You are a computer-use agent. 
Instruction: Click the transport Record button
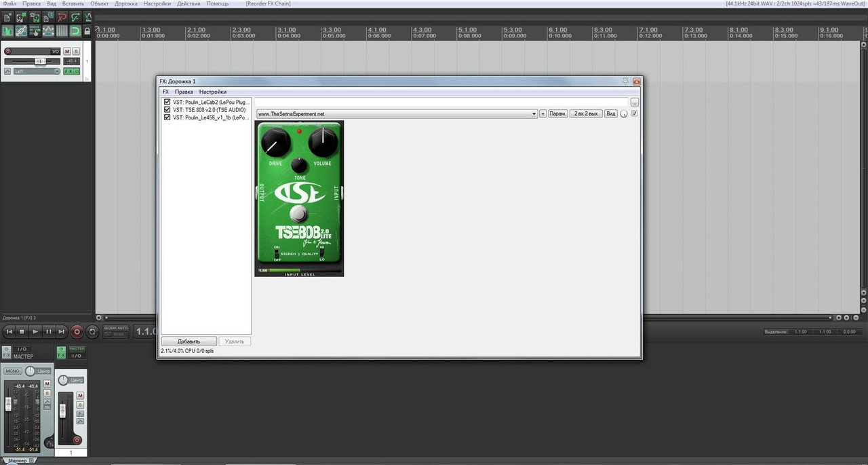[x=77, y=332]
